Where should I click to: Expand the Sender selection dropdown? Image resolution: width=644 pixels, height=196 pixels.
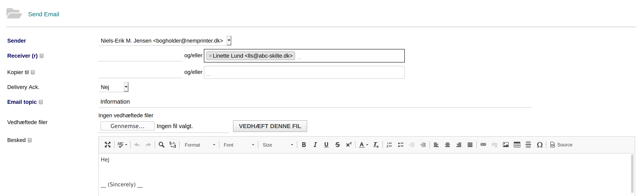point(229,41)
